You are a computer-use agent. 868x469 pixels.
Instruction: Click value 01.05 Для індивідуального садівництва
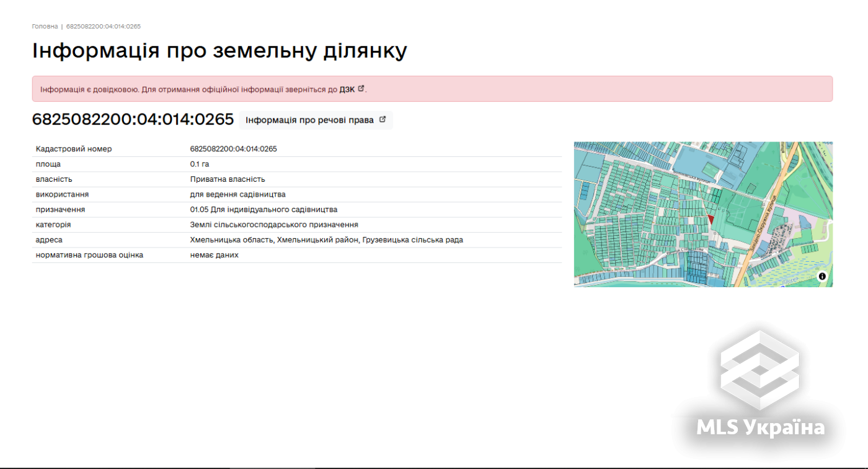coord(263,210)
